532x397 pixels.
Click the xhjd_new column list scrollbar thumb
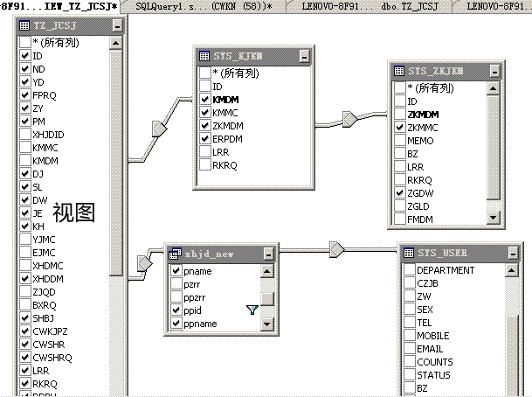pos(268,298)
